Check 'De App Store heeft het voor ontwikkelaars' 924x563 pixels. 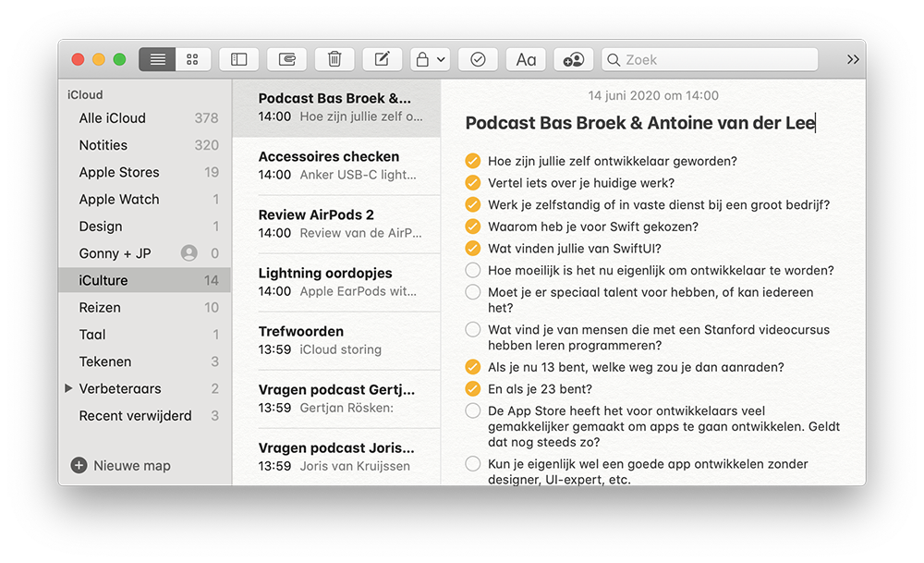pos(472,410)
